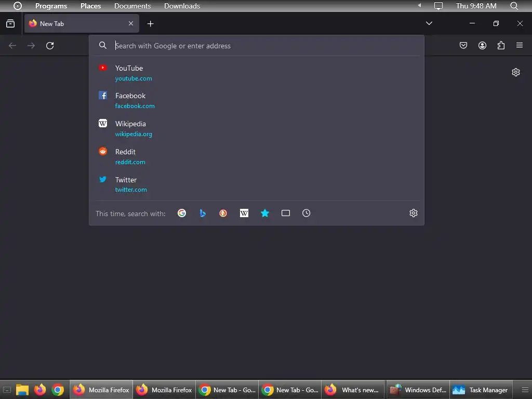Switch to What's new Firefox window

(x=353, y=390)
